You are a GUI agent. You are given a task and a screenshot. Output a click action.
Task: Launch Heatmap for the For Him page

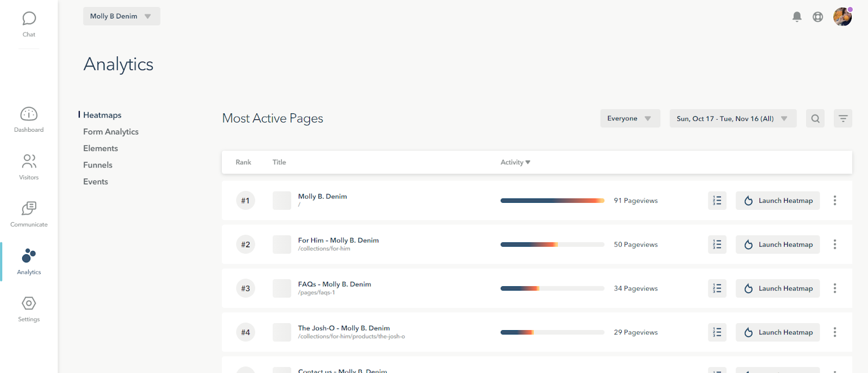[x=778, y=245]
